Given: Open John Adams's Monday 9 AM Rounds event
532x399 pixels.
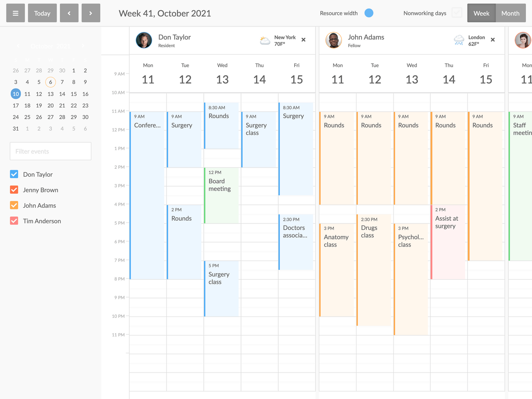Looking at the screenshot, I should [x=336, y=158].
